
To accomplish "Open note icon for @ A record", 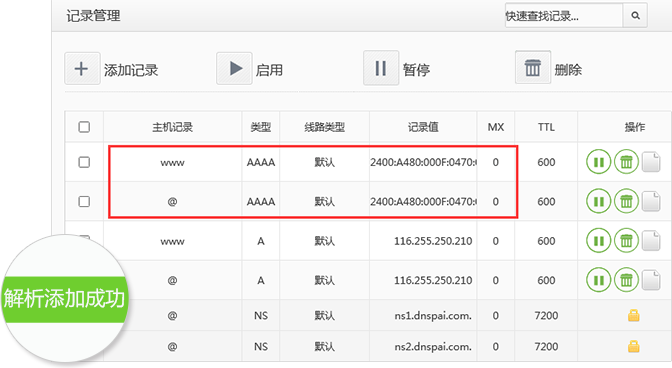I will (651, 280).
